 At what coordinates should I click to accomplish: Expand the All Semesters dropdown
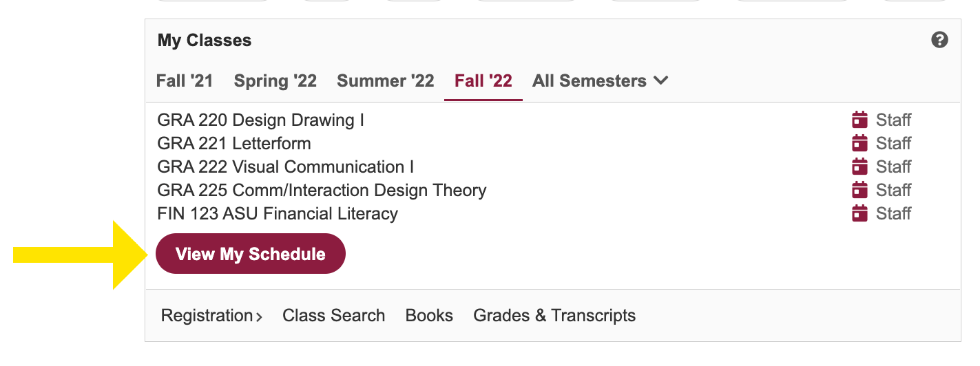[x=600, y=81]
